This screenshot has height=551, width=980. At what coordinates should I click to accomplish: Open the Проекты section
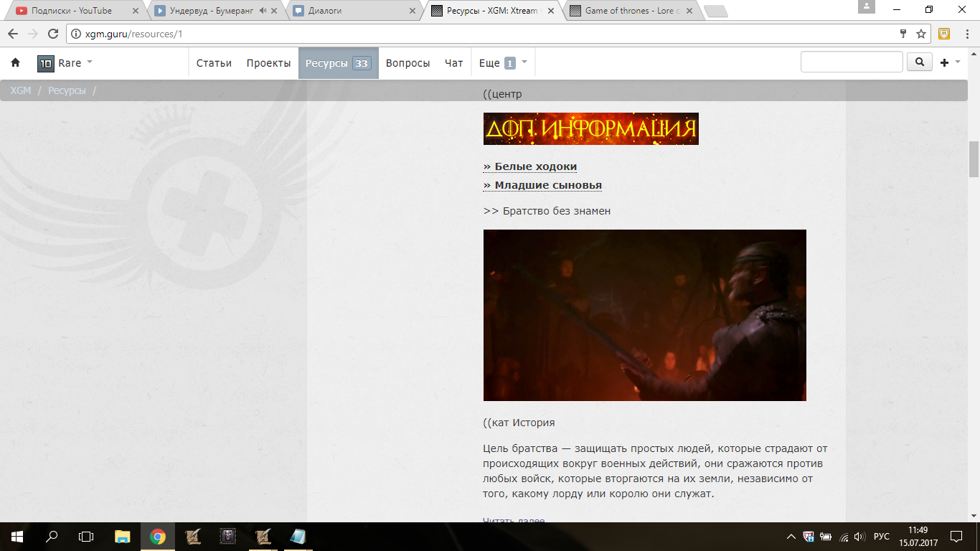(268, 63)
